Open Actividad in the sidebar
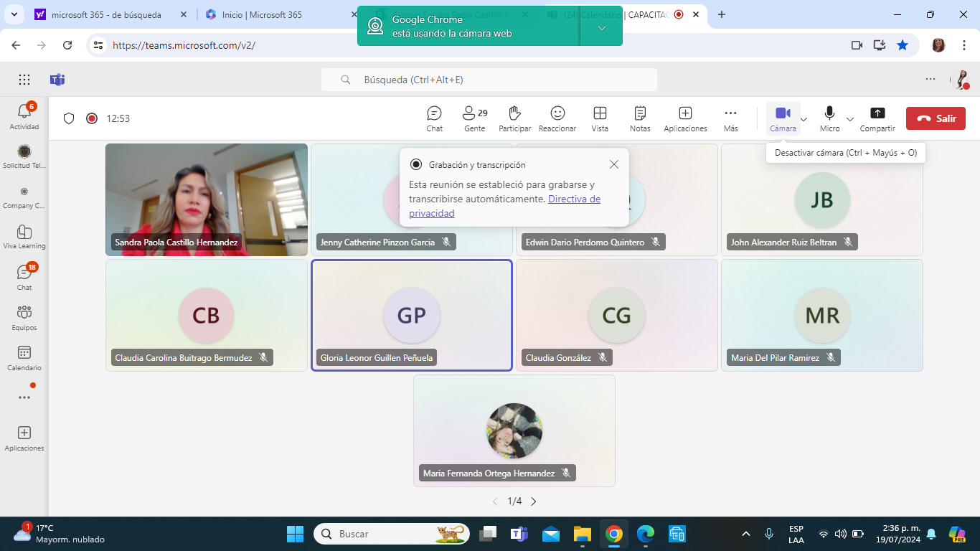Screen dimensions: 980x551 tap(24, 116)
